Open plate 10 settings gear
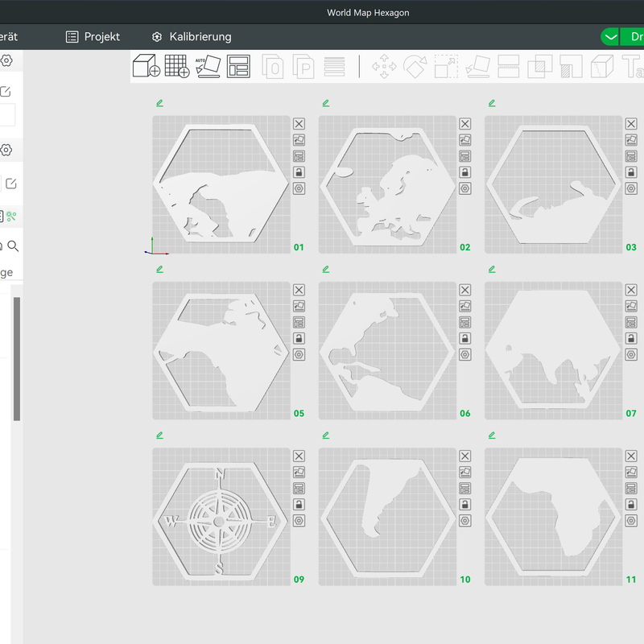The width and height of the screenshot is (644, 644). click(465, 521)
